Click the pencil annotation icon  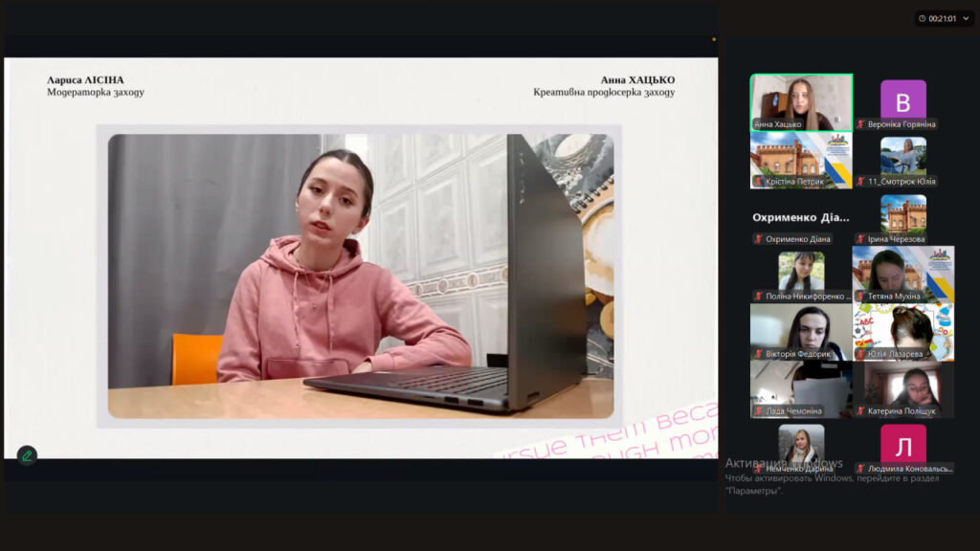(x=27, y=455)
